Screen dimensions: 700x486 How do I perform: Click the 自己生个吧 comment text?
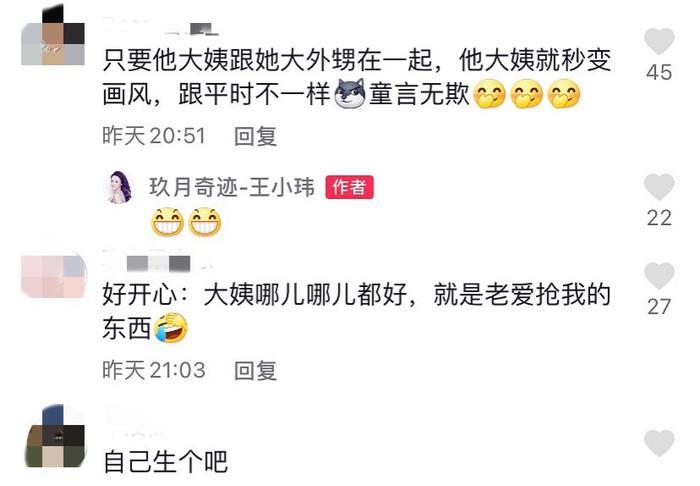pyautogui.click(x=166, y=462)
